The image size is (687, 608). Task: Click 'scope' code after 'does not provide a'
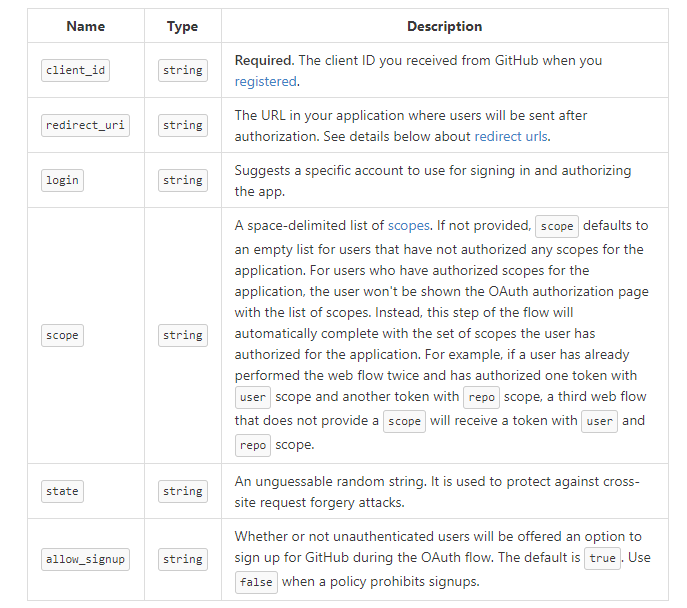point(404,421)
